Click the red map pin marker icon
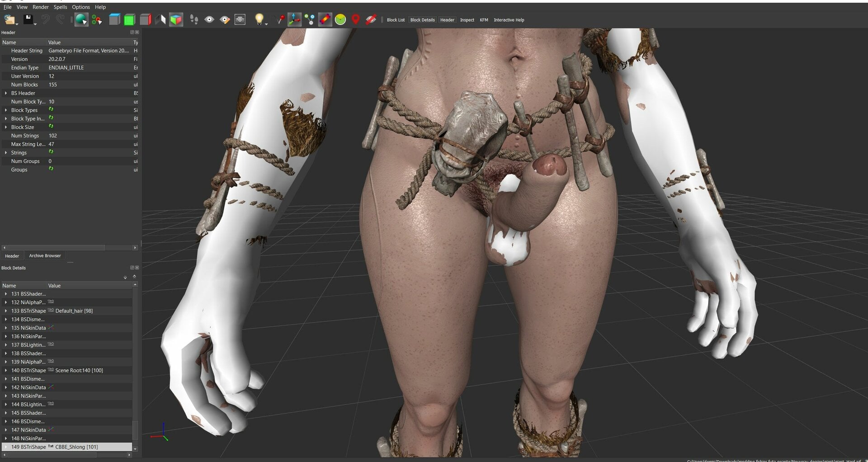868x462 pixels. (356, 19)
